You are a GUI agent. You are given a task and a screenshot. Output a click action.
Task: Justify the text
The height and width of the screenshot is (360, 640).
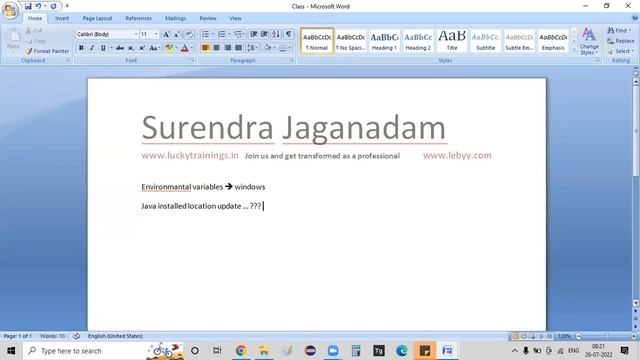tap(238, 48)
